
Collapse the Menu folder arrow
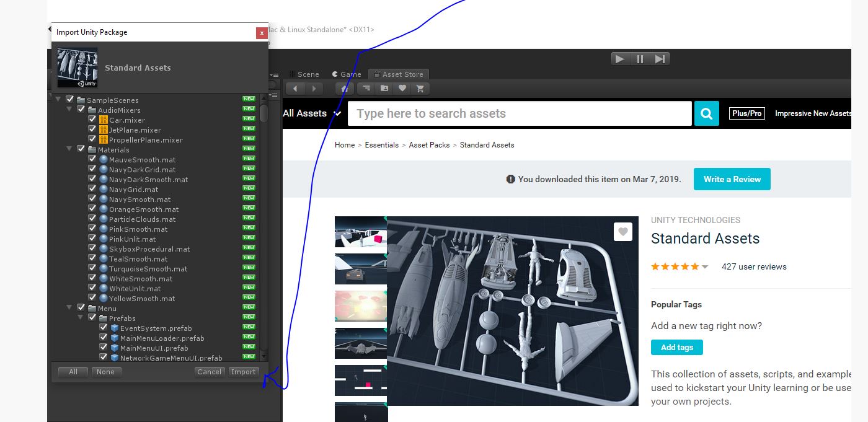click(x=69, y=308)
